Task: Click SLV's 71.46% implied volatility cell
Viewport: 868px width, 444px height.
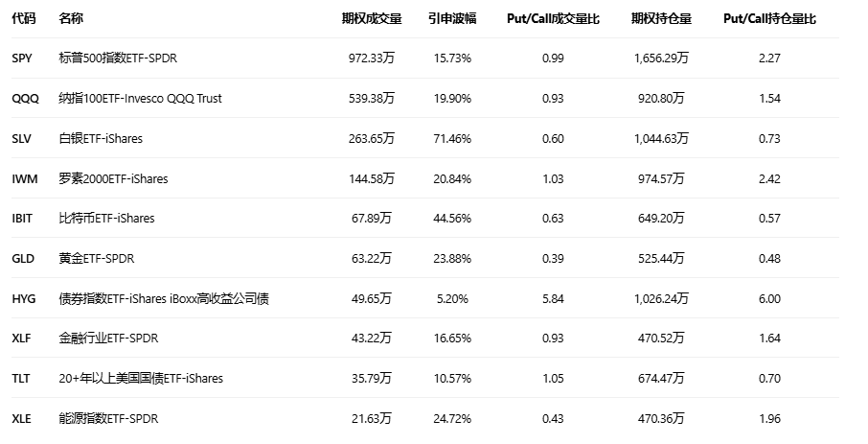Action: [452, 138]
